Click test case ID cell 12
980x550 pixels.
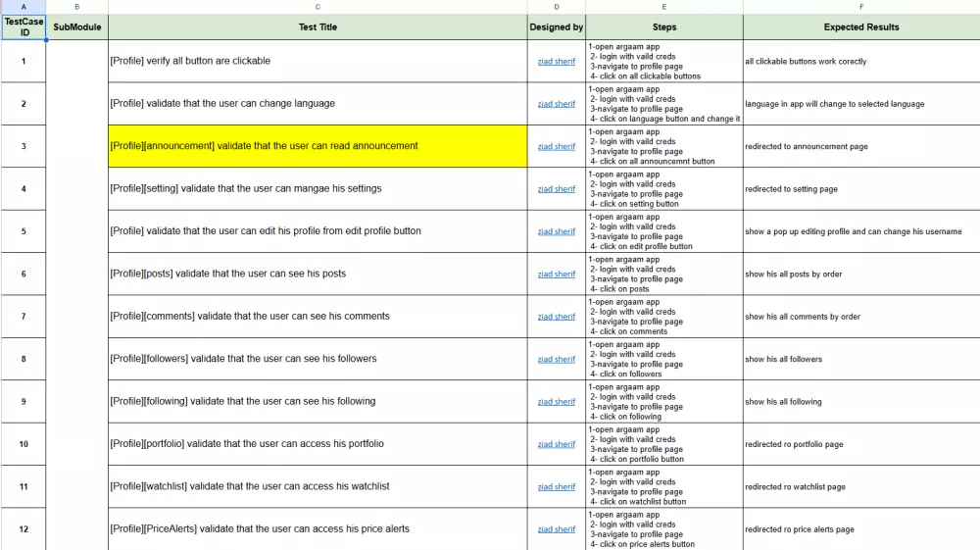click(24, 528)
